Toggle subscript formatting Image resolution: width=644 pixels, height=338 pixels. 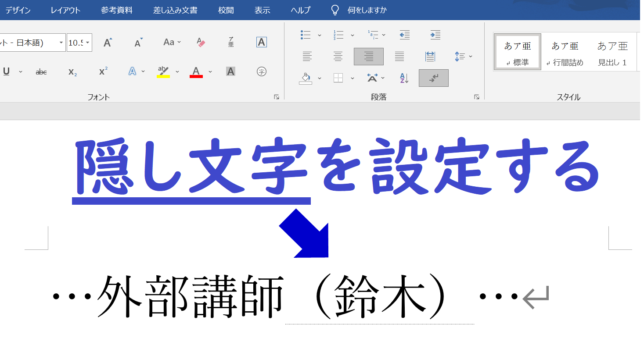pos(72,71)
